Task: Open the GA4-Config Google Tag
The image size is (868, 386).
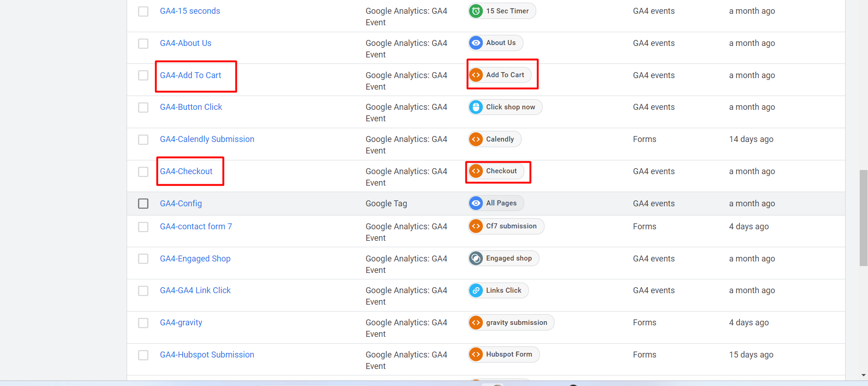Action: [x=181, y=204]
